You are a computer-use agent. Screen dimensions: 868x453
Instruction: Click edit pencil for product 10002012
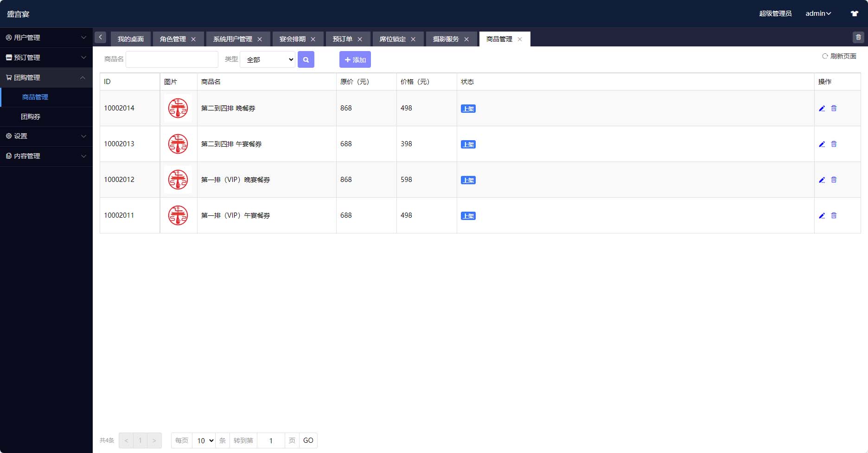[822, 180]
